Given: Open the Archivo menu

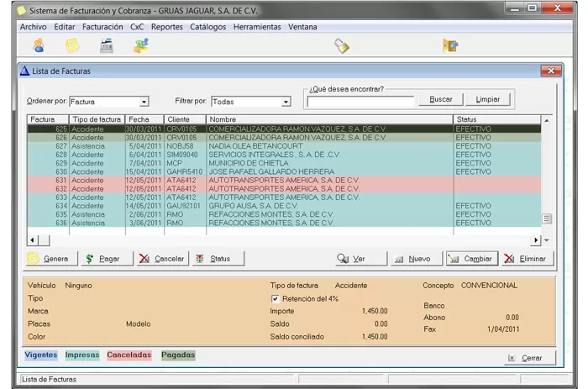Looking at the screenshot, I should pyautogui.click(x=34, y=27).
